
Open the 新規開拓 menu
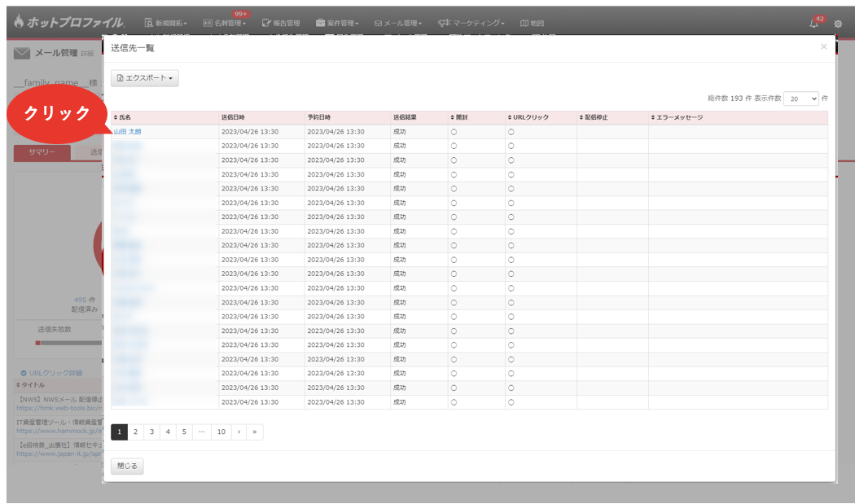click(166, 23)
